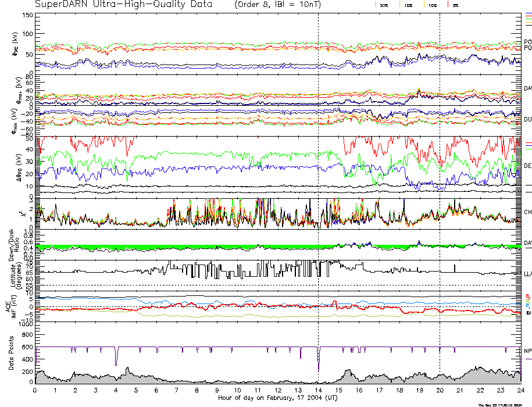
Task: Click the 150 tick on the ΦPC axis
Action: 28,15
